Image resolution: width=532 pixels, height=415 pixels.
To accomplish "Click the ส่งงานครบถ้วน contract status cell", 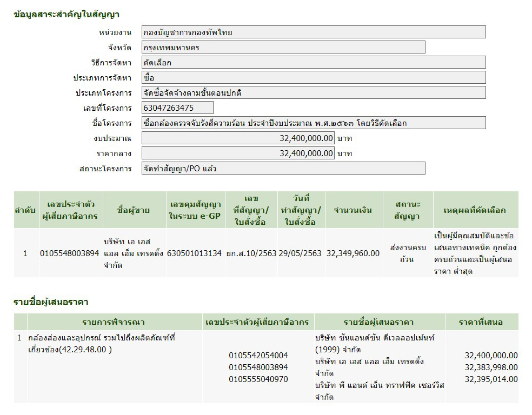I will tap(408, 253).
